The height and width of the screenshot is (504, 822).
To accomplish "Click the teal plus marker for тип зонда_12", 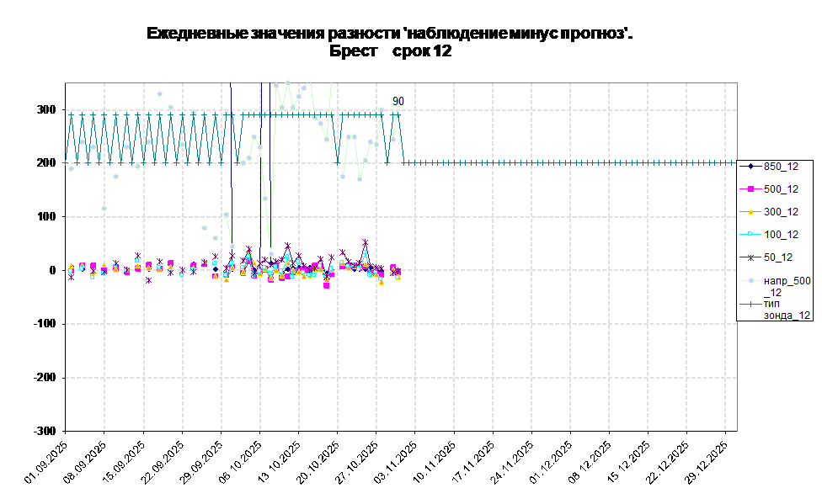I will point(750,304).
